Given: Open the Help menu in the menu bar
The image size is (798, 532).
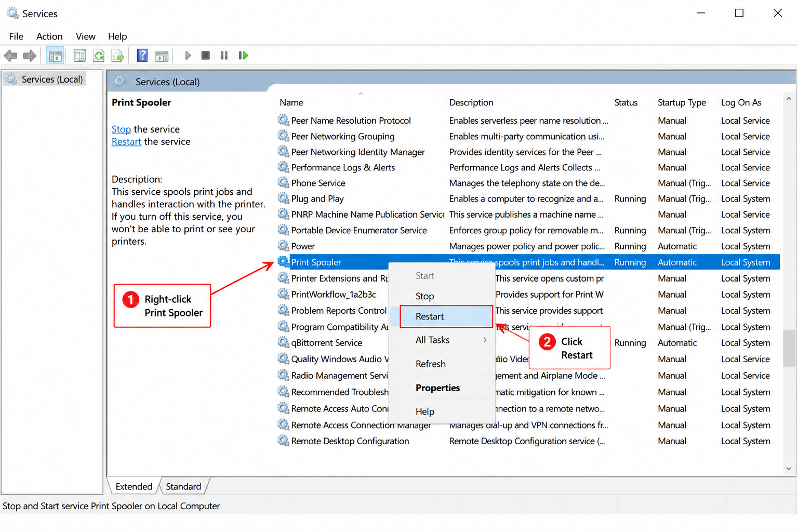Looking at the screenshot, I should (117, 36).
